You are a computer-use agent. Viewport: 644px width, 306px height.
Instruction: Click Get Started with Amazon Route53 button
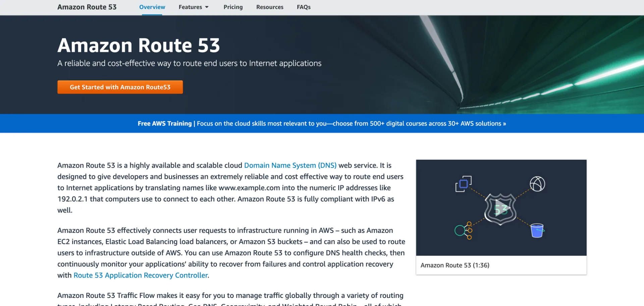tap(120, 87)
